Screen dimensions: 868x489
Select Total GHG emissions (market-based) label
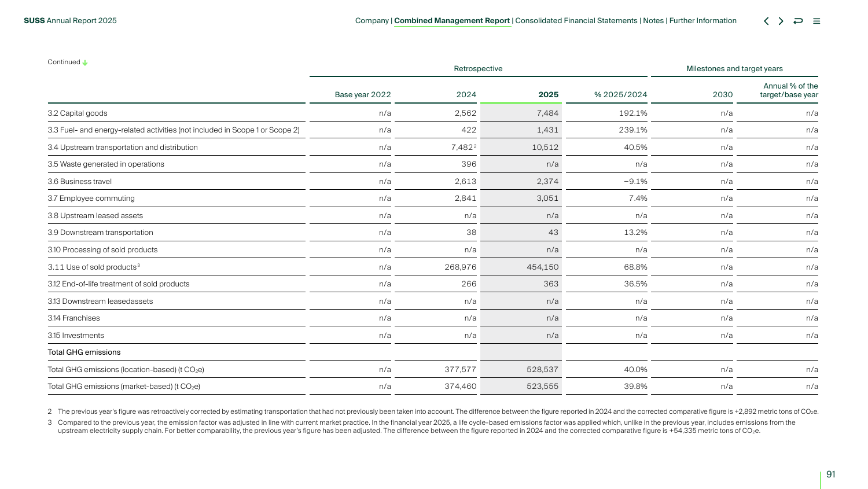point(124,387)
